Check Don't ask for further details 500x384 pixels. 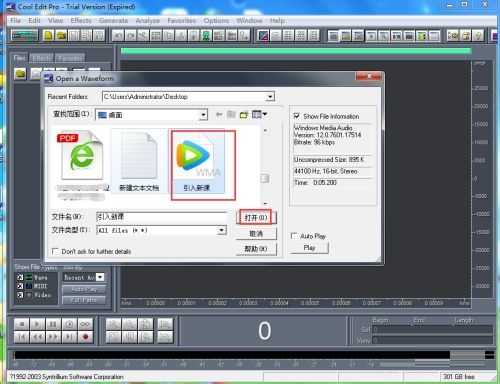pos(55,251)
